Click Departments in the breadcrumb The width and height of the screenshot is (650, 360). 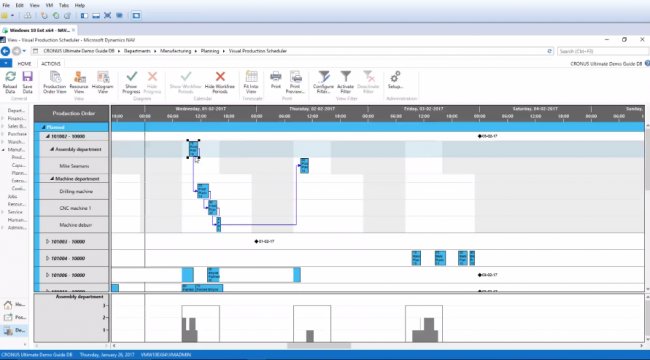tap(137, 51)
